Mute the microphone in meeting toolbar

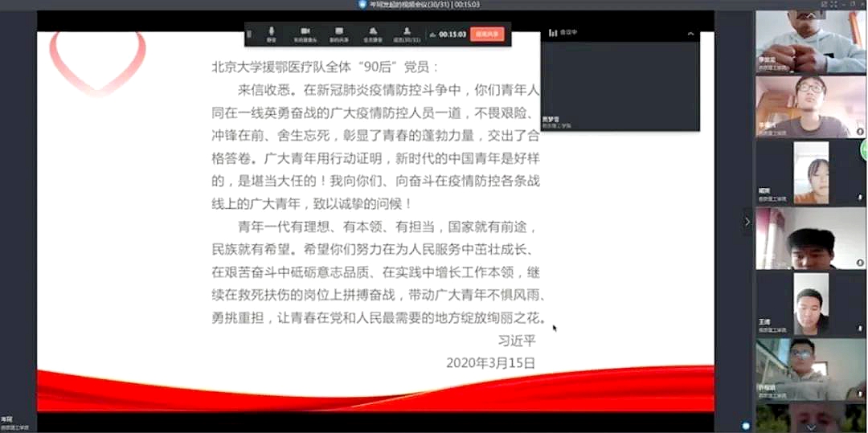coord(272,33)
